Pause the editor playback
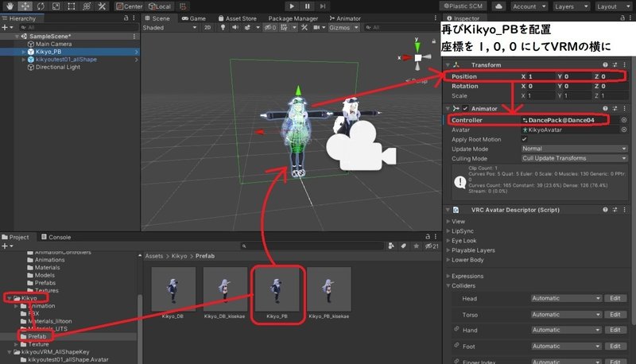This screenshot has height=364, width=636. 307,6
